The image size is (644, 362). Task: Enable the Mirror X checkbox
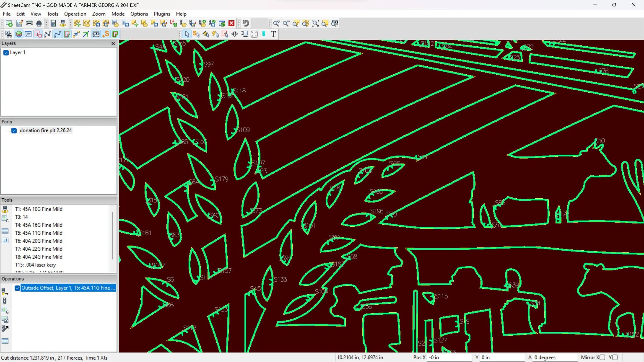602,357
